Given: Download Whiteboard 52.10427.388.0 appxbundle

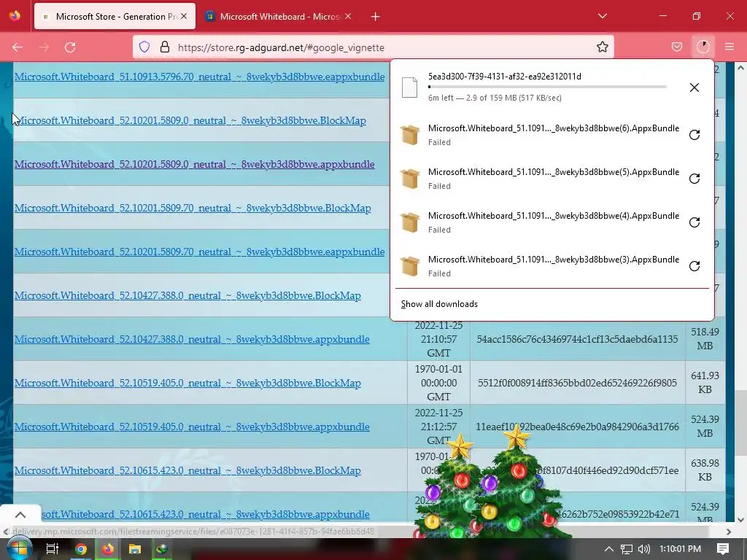Looking at the screenshot, I should [x=192, y=340].
